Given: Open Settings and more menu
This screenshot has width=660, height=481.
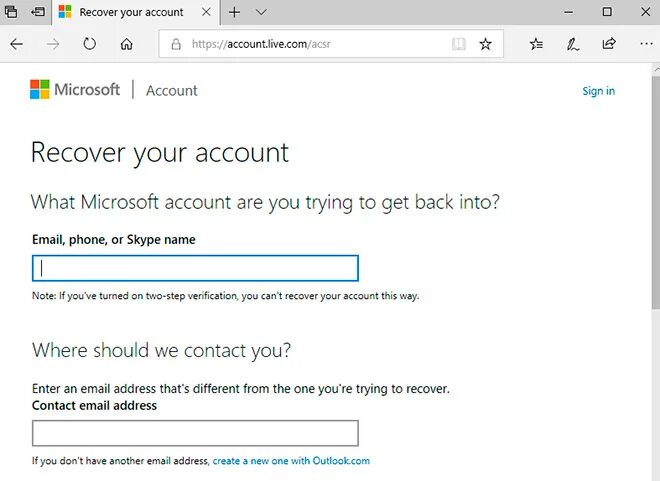Looking at the screenshot, I should (643, 44).
